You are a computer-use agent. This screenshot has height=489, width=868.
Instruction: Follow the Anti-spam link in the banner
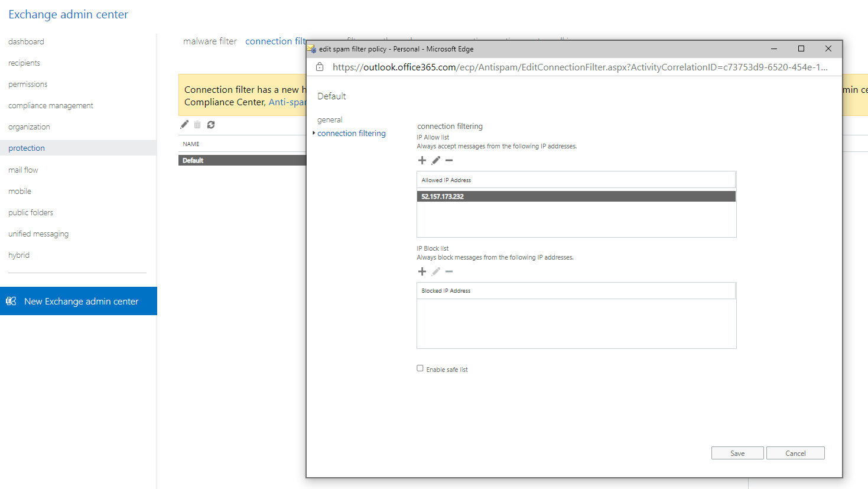click(x=287, y=102)
